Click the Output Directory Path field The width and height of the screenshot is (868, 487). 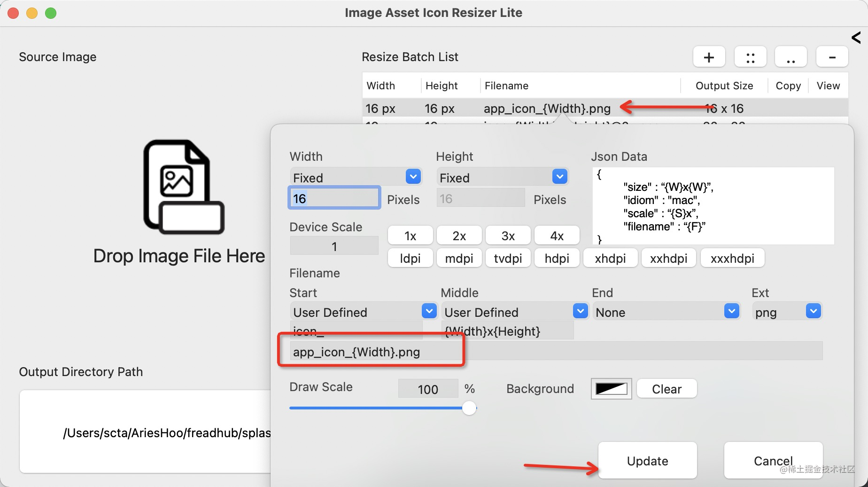coord(145,432)
